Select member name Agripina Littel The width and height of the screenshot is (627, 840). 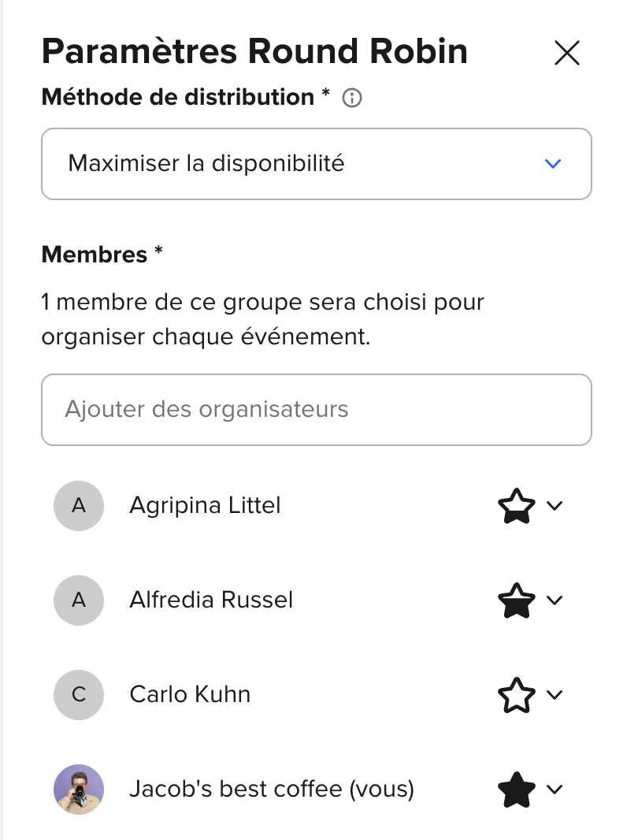(x=205, y=506)
